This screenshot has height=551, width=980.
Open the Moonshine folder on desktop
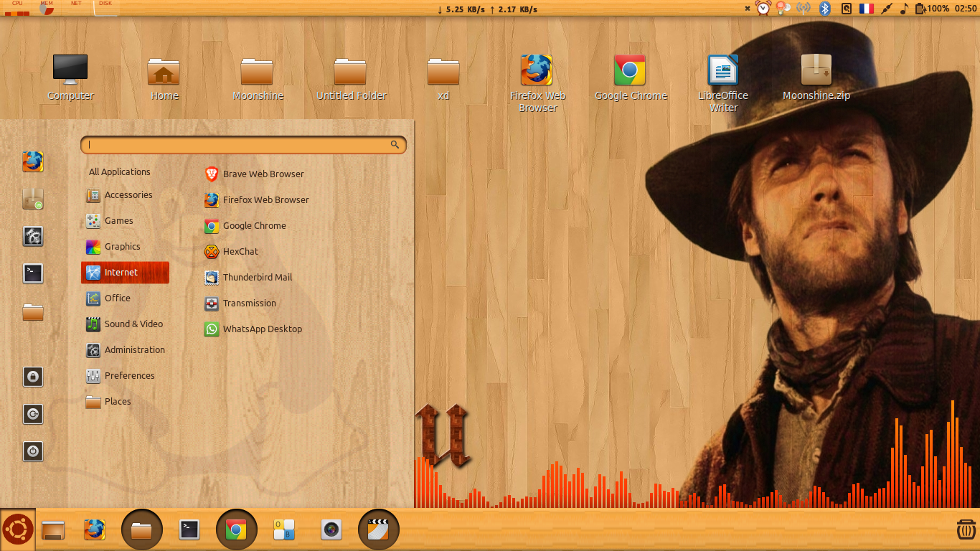coord(258,77)
